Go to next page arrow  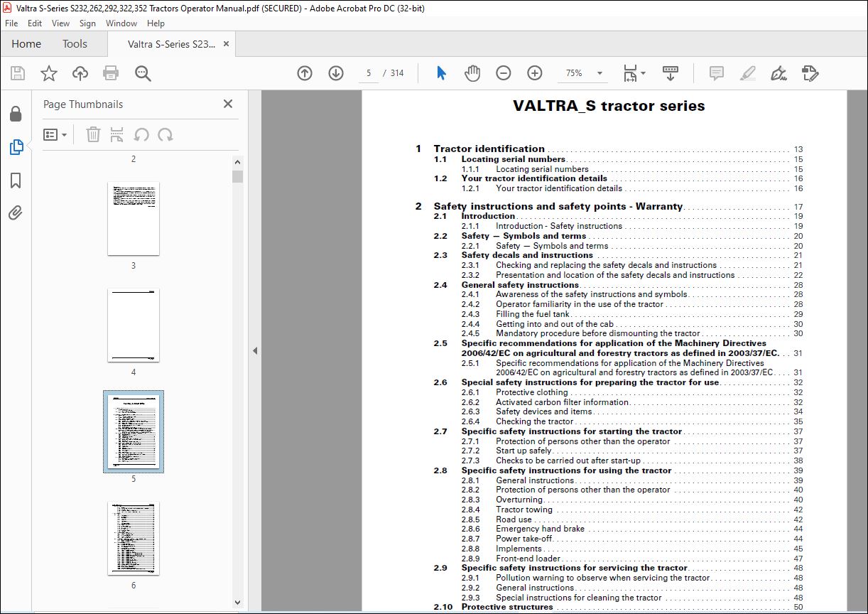[x=336, y=73]
